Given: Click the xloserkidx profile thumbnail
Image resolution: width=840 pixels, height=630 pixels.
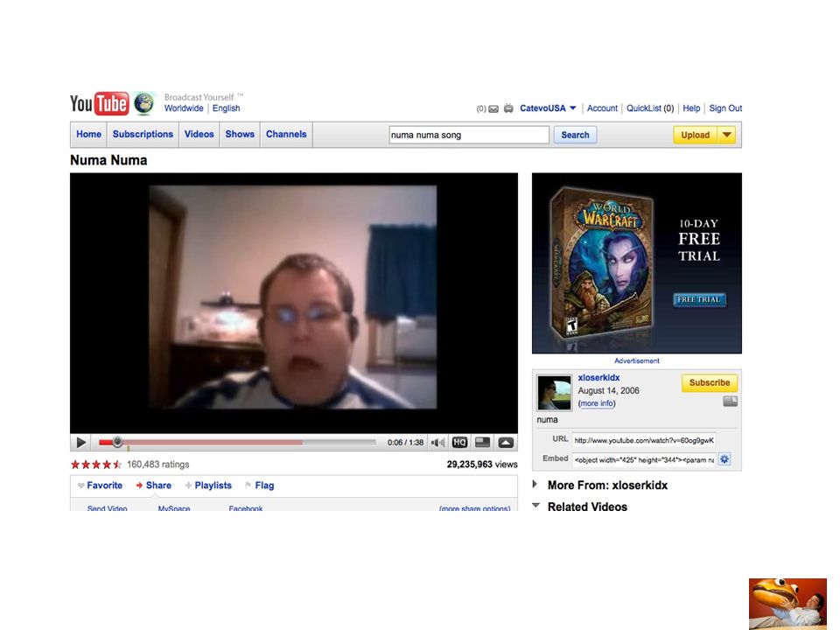Looking at the screenshot, I should (x=555, y=393).
